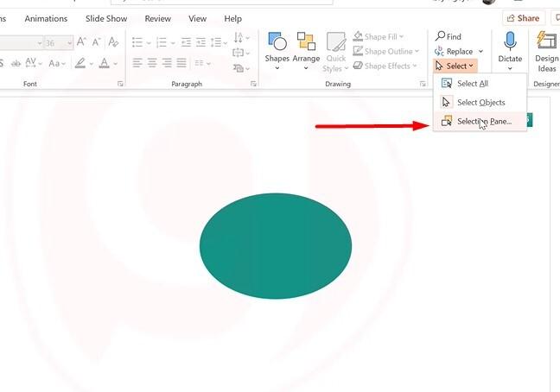Align text left

[x=137, y=63]
